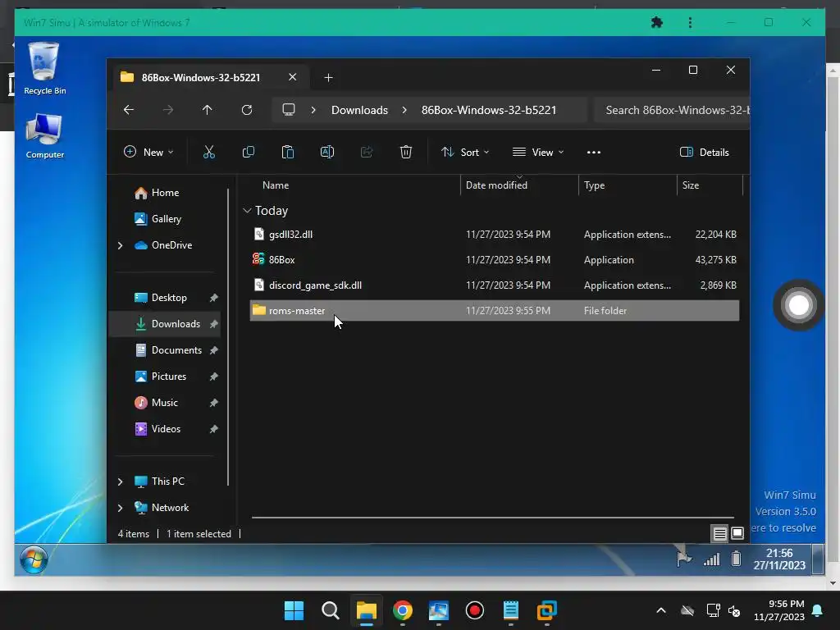Screen dimensions: 840x630
Task: Open the View dropdown
Action: click(x=538, y=152)
